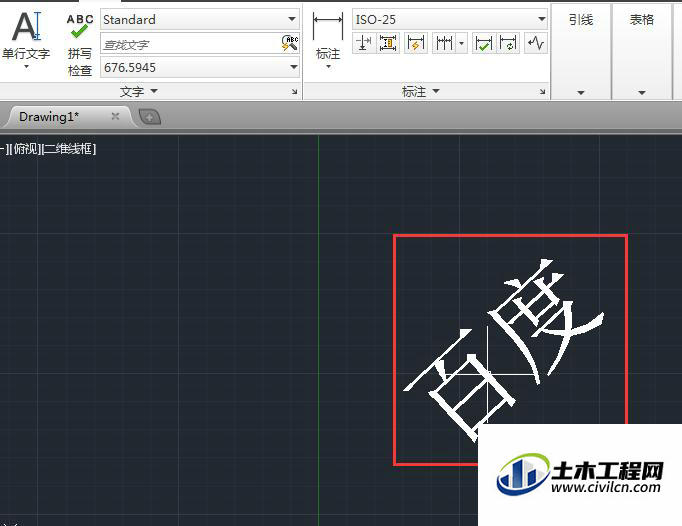682x526 pixels.
Task: Select the Quick Dimension lightning icon
Action: [415, 43]
